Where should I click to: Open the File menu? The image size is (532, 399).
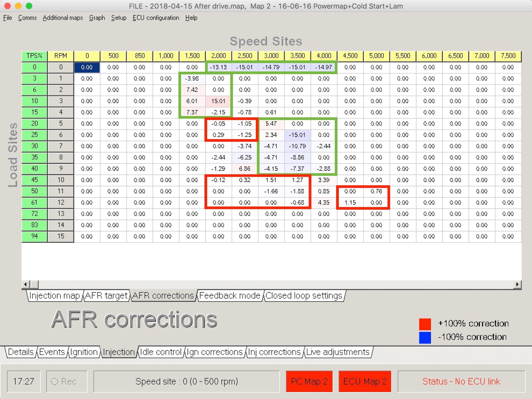pyautogui.click(x=7, y=18)
